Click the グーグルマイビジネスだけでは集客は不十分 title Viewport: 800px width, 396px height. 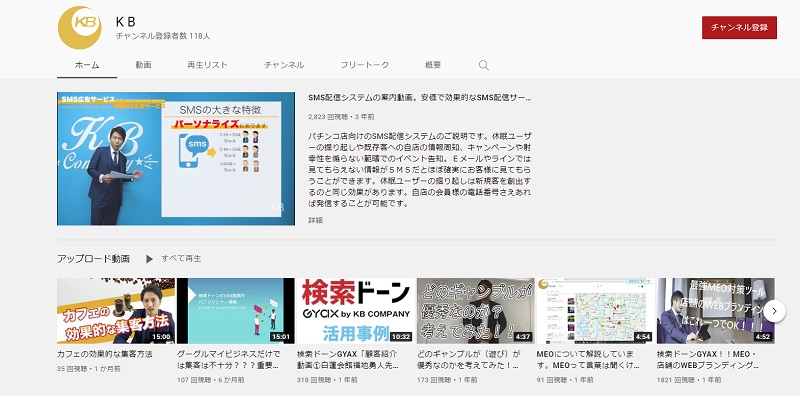[x=229, y=359]
